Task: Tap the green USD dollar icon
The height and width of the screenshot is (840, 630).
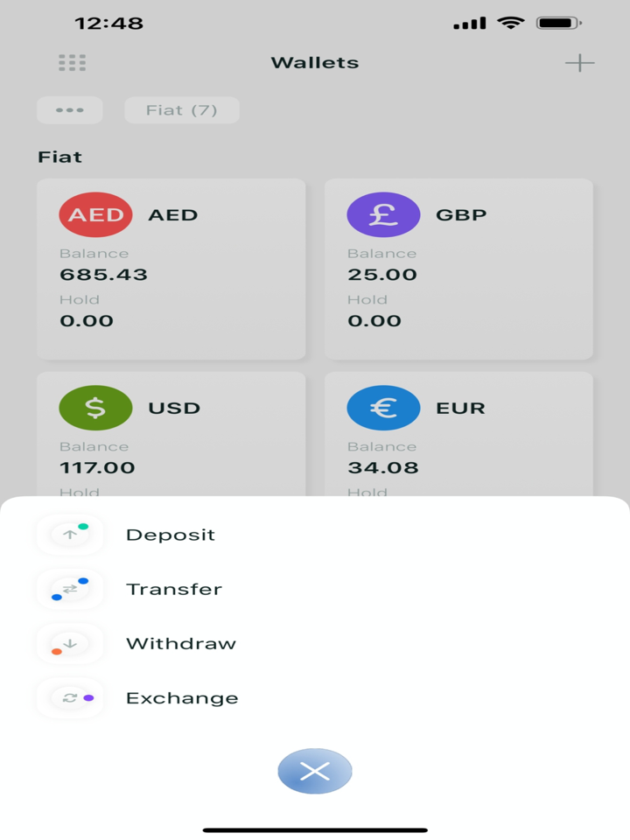Action: coord(95,408)
